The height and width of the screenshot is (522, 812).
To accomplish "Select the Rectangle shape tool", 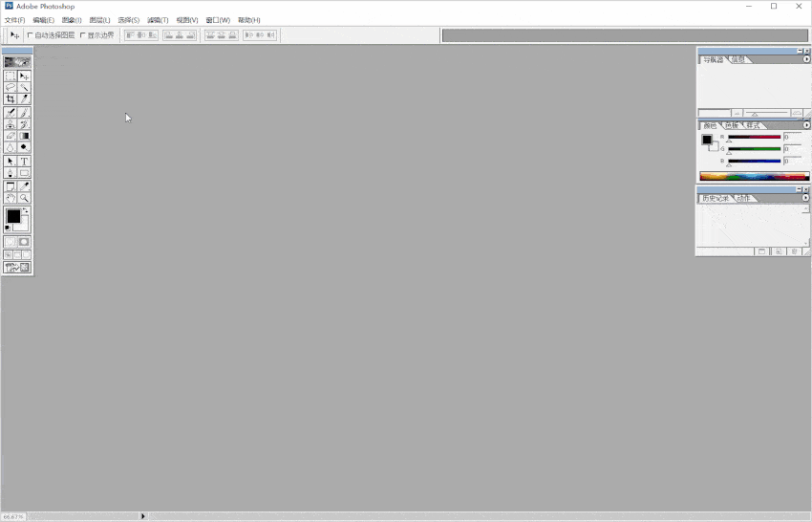I will tap(24, 173).
